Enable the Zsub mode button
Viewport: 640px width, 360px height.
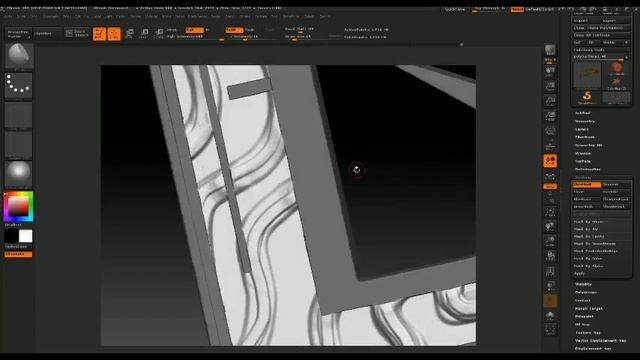coord(250,30)
